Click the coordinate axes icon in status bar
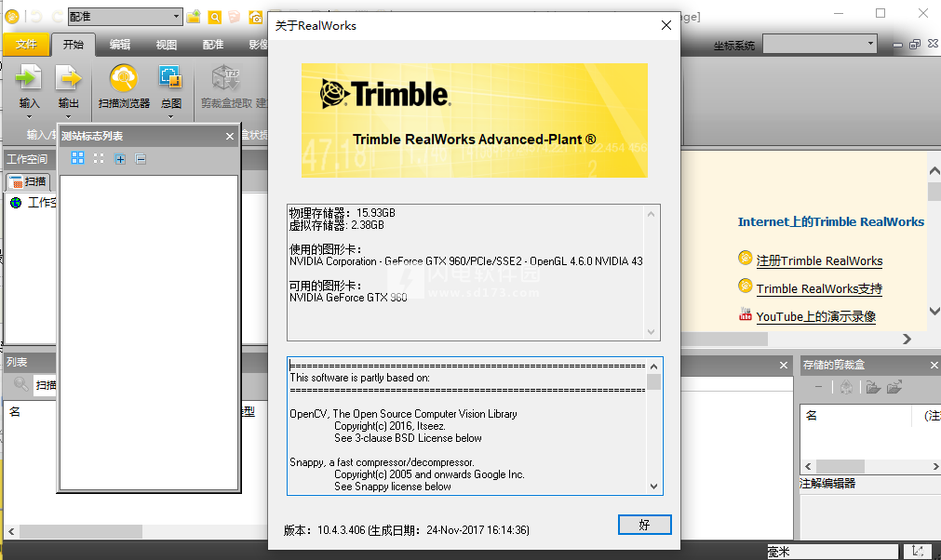The height and width of the screenshot is (560, 941). coord(918,551)
